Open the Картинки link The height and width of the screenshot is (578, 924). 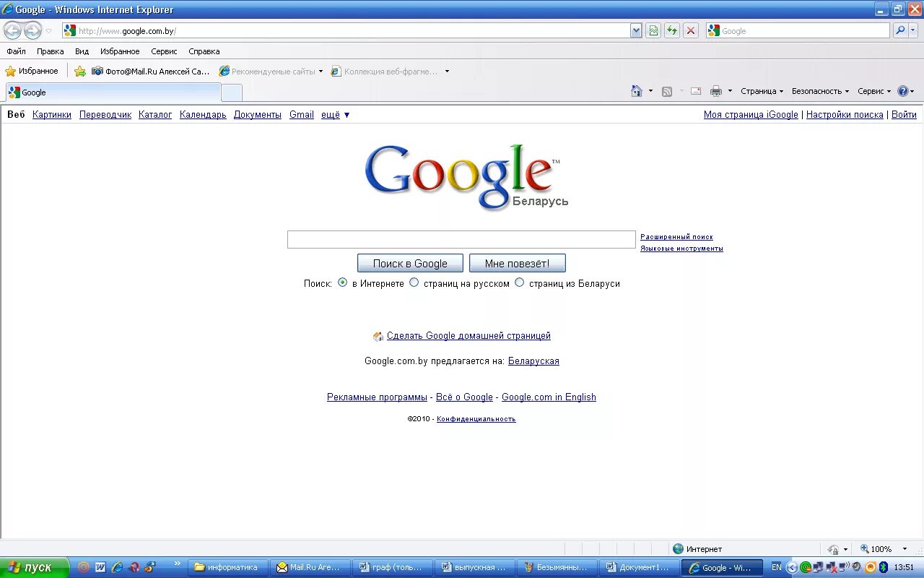coord(52,114)
